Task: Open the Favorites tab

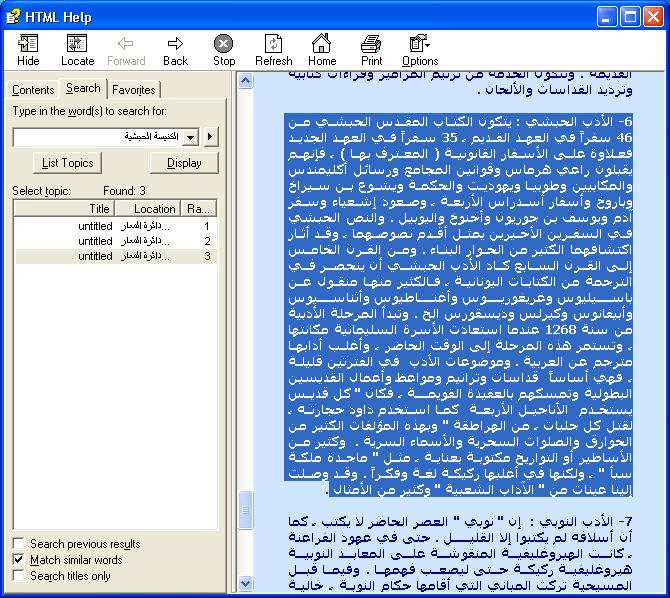Action: [x=134, y=90]
